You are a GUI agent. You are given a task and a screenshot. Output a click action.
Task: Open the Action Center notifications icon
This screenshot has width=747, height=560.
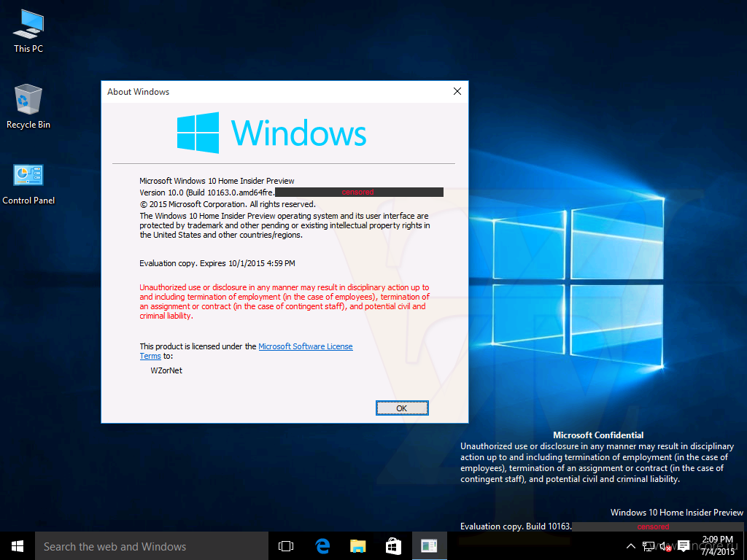[x=684, y=546]
